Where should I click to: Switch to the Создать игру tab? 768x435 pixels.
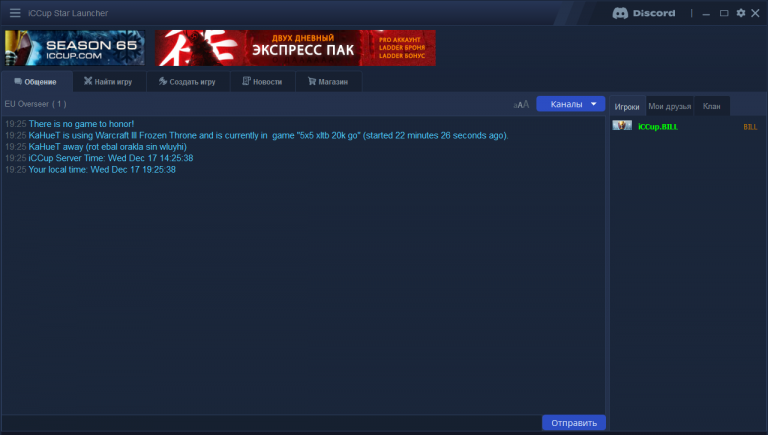click(188, 81)
